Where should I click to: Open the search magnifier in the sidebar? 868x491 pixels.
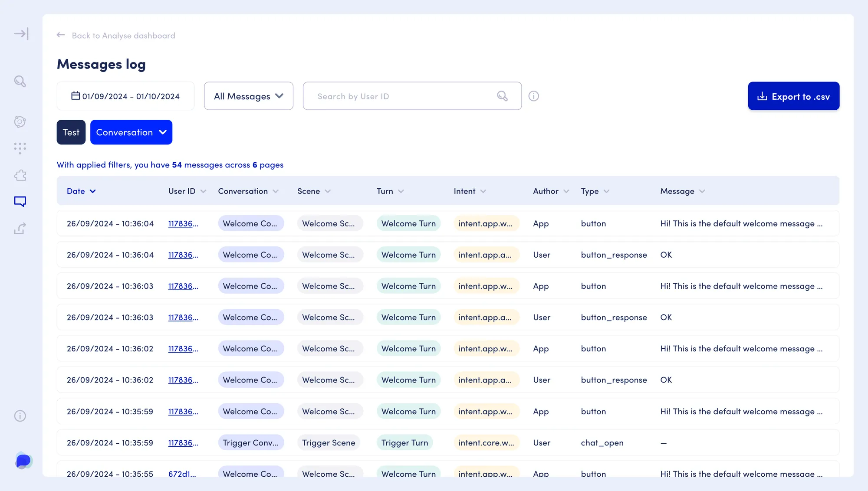[20, 81]
